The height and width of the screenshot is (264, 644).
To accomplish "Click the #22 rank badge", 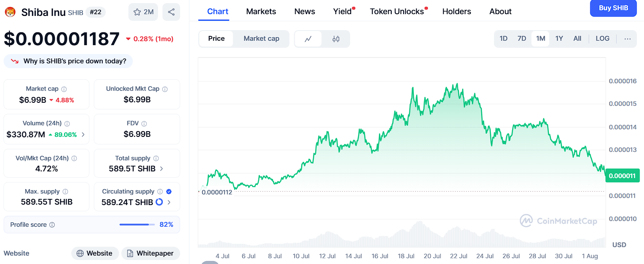I will [96, 12].
